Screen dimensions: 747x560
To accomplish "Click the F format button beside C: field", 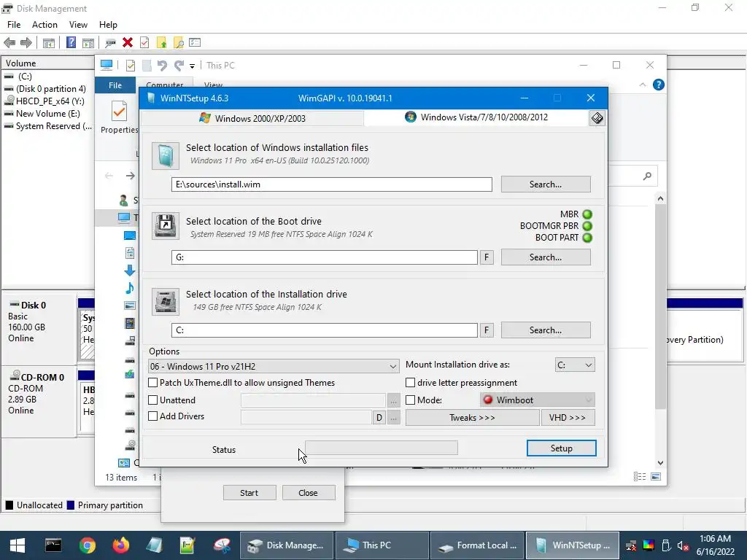I will pyautogui.click(x=487, y=330).
